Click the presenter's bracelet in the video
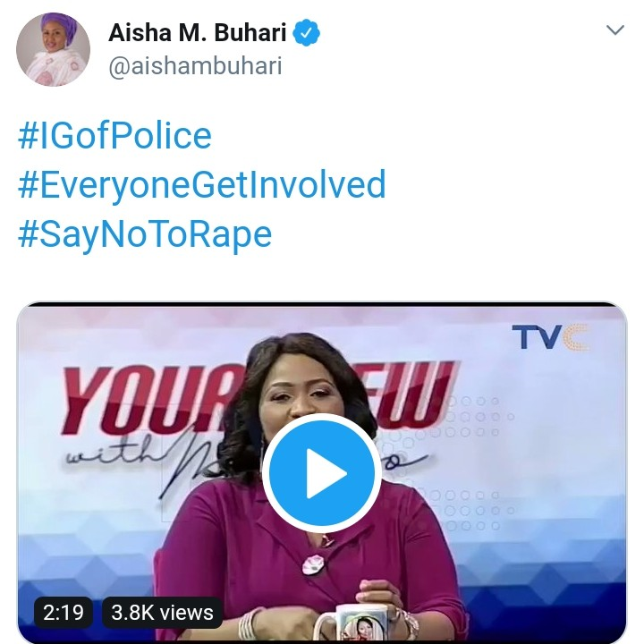The image size is (644, 644). click(x=250, y=623)
